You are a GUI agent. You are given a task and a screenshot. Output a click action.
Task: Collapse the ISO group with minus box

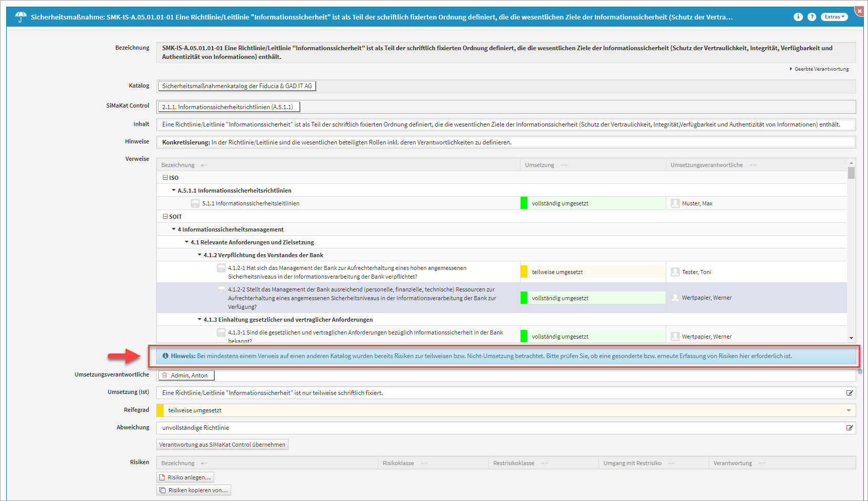[x=166, y=178]
